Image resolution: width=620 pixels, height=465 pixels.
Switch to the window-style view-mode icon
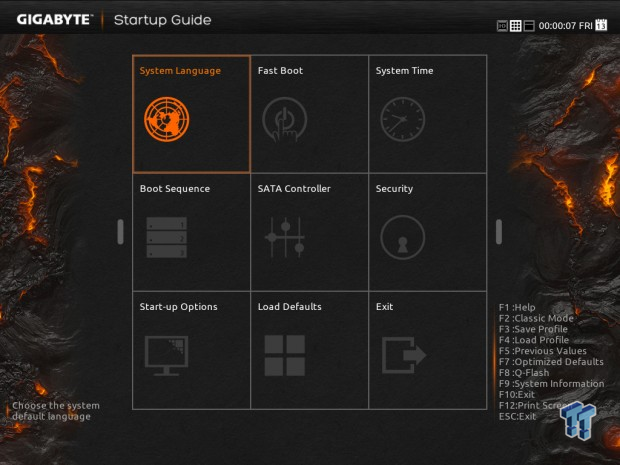(529, 26)
